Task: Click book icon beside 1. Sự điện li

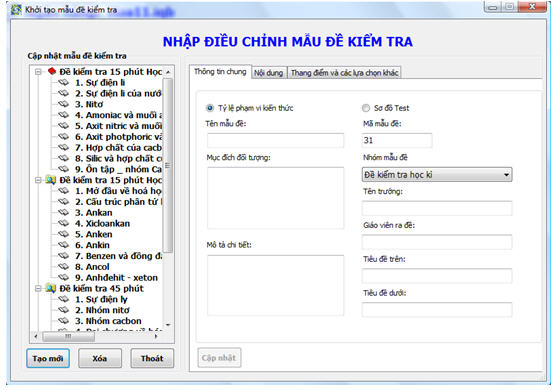Action: click(63, 83)
